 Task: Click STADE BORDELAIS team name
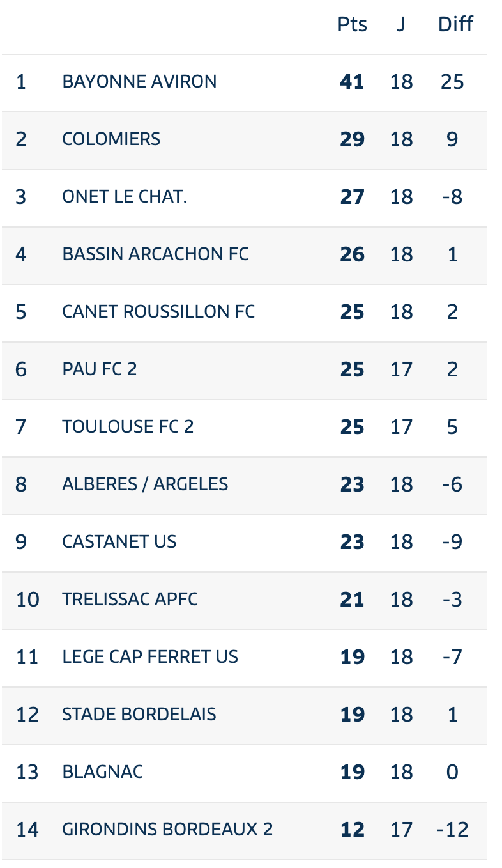tap(139, 715)
